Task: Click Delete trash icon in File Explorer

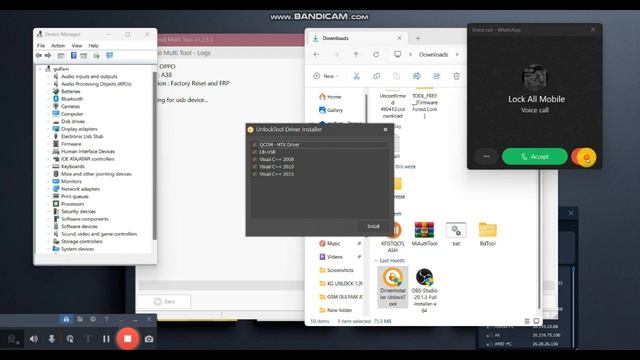Action: tap(456, 76)
